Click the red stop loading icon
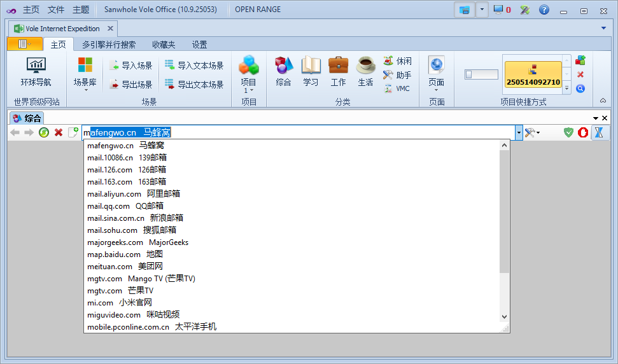Screen dimensions: 618x364 59,133
